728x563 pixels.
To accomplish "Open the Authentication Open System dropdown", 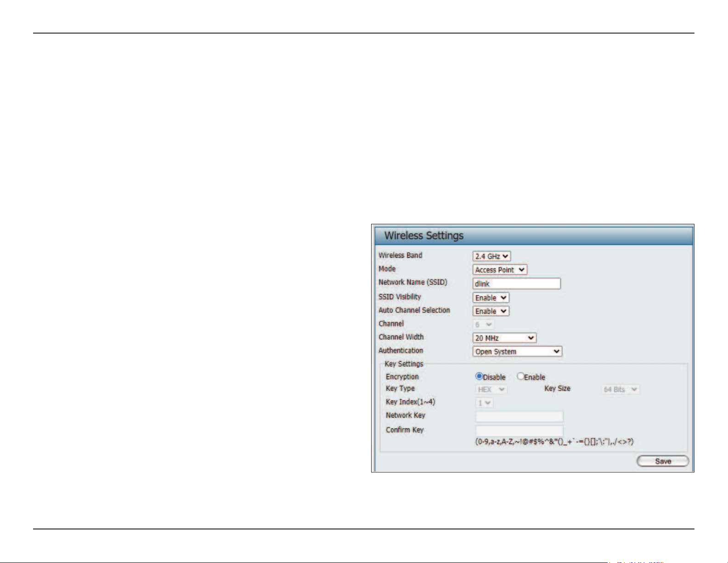I will tap(517, 352).
